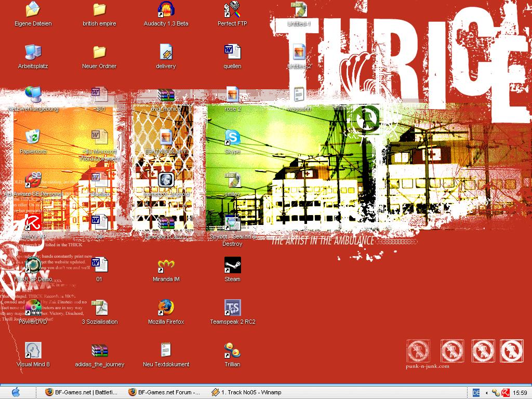Select the Ad-Aware SE Personal shortcut

click(x=33, y=180)
